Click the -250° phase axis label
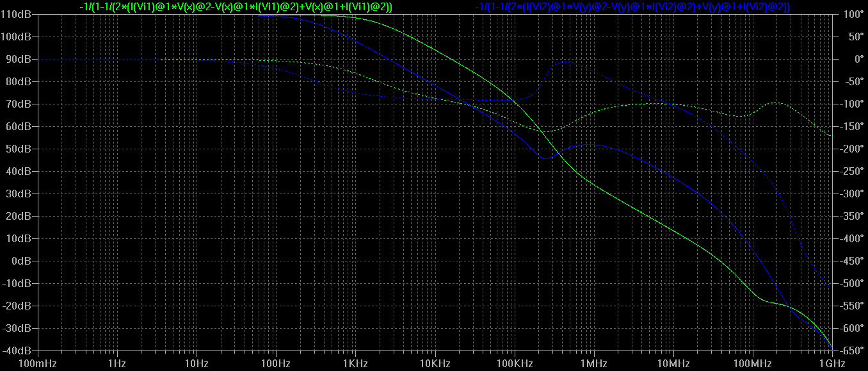This screenshot has height=371, width=868. pos(851,171)
